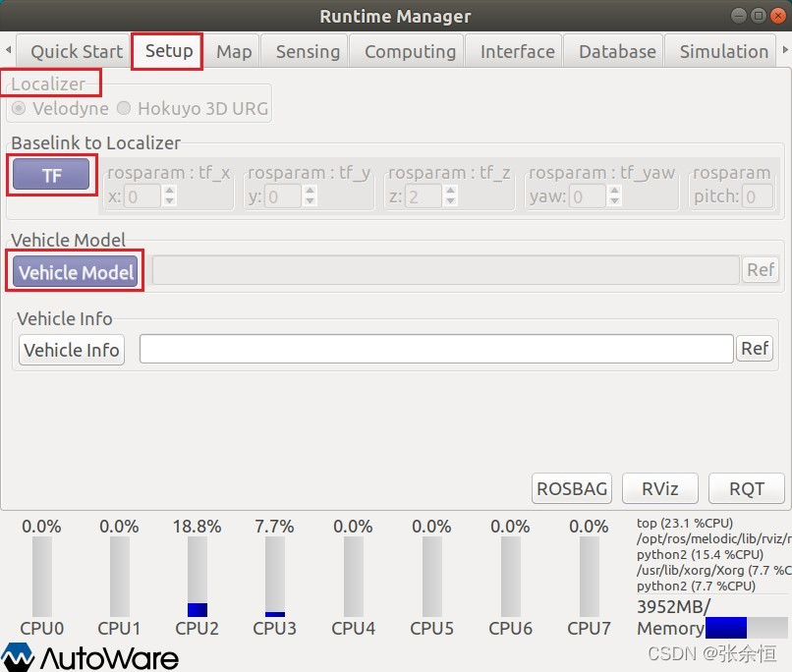Decrease the yaw value with down arrow
The image size is (792, 672).
coord(614,201)
